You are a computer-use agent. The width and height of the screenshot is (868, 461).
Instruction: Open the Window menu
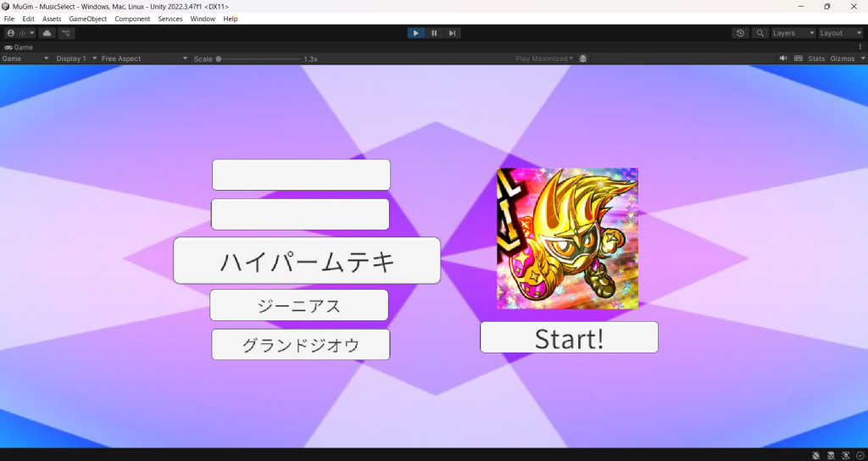click(x=203, y=19)
